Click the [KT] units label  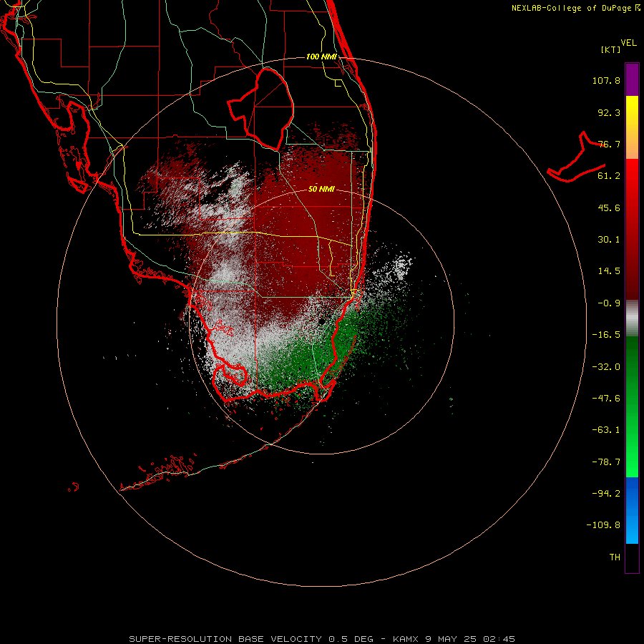pyautogui.click(x=610, y=49)
